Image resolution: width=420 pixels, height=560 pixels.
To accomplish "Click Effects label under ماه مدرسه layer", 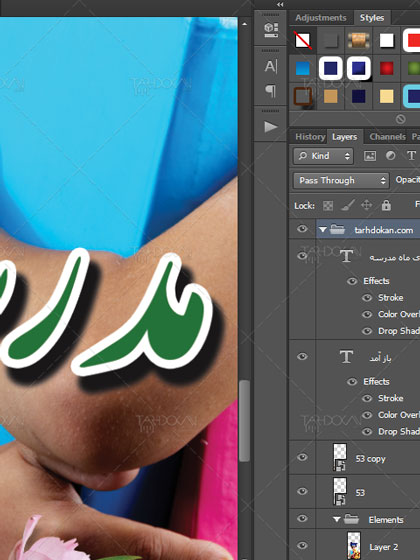I will coord(376,281).
